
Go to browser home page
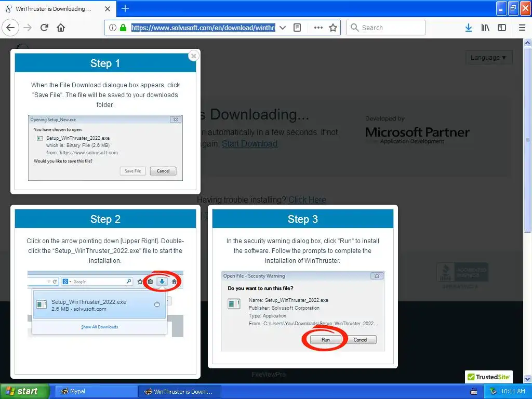click(61, 28)
